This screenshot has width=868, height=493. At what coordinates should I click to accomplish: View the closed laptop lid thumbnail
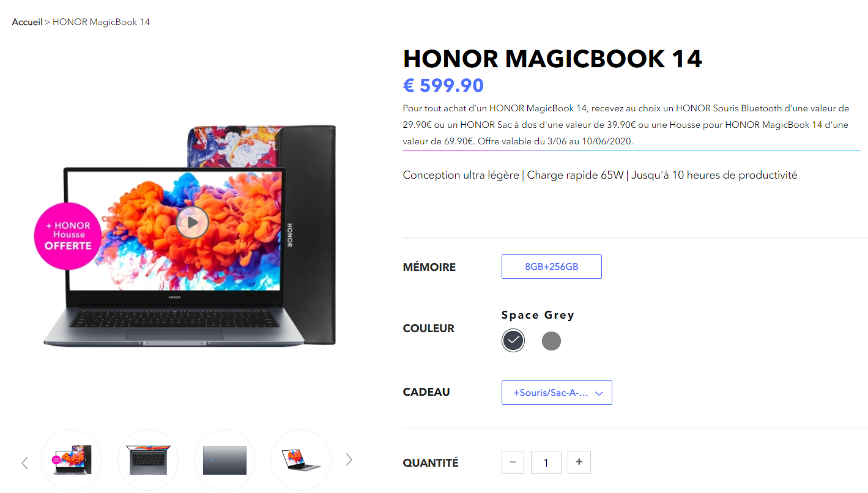(x=224, y=460)
